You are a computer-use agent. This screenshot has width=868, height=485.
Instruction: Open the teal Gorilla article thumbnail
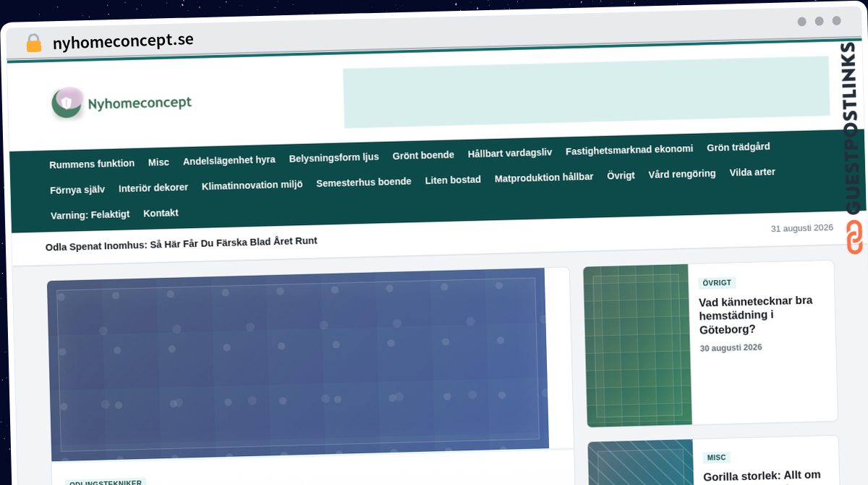click(x=641, y=463)
